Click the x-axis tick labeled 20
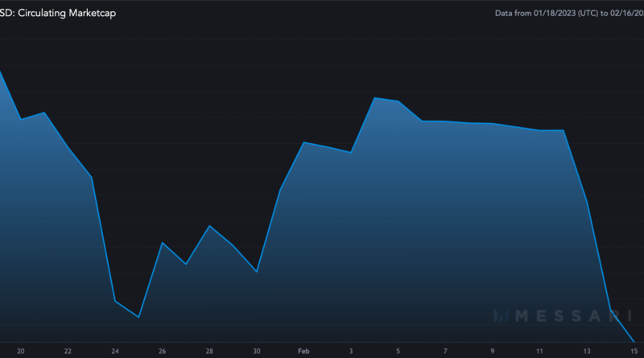 pos(21,351)
